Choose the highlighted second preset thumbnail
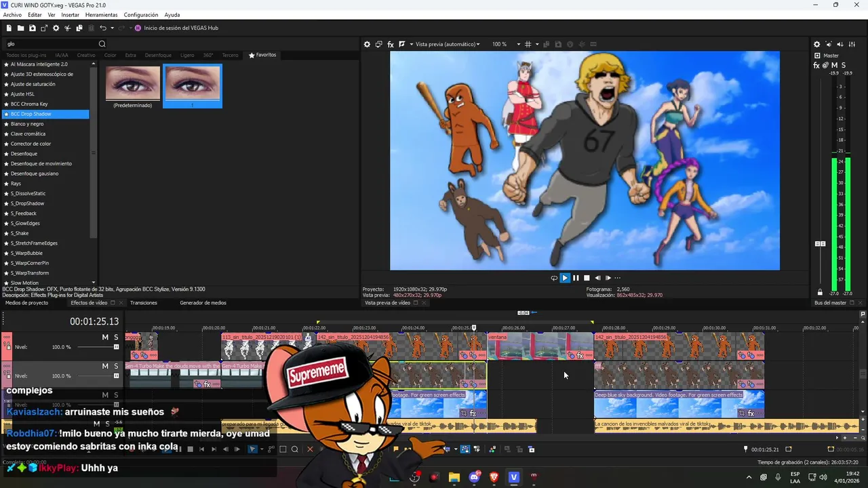Image resolution: width=868 pixels, height=488 pixels. pyautogui.click(x=192, y=86)
